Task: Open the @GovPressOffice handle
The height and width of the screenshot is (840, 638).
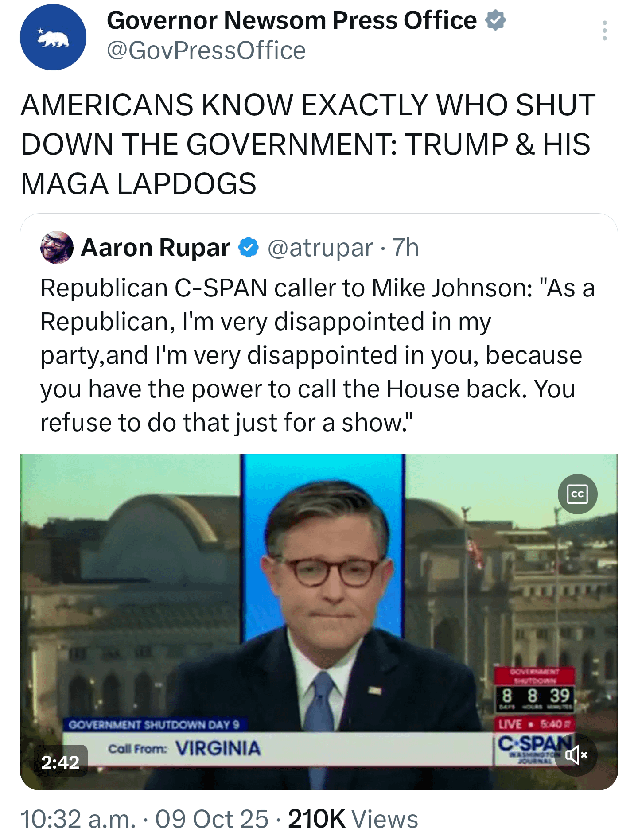Action: pyautogui.click(x=206, y=51)
